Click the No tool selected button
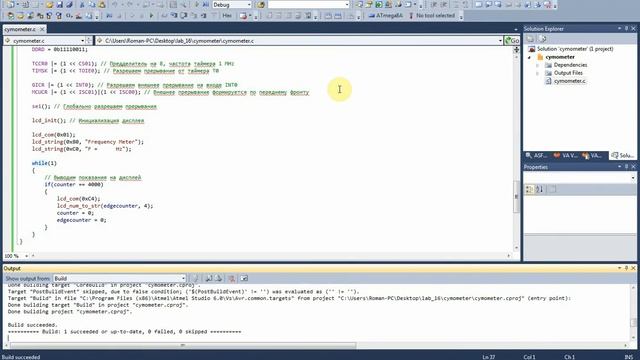Screen dimensions: 640x360 [x=432, y=16]
